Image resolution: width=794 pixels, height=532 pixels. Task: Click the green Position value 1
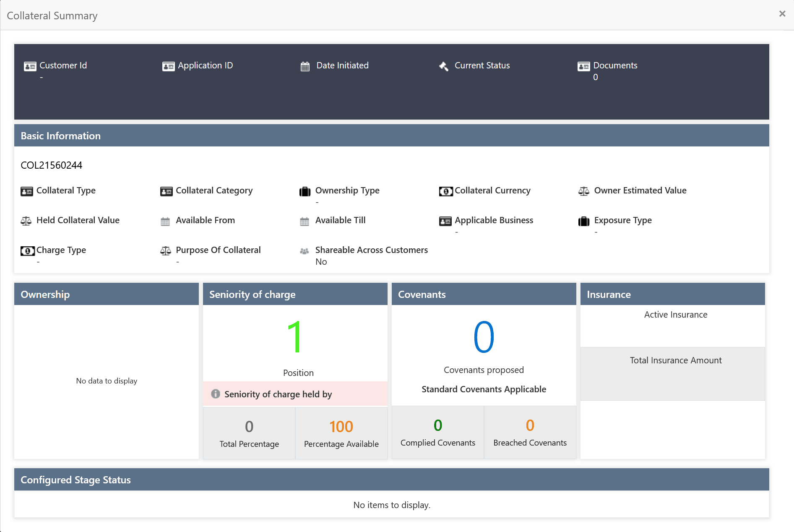[295, 337]
